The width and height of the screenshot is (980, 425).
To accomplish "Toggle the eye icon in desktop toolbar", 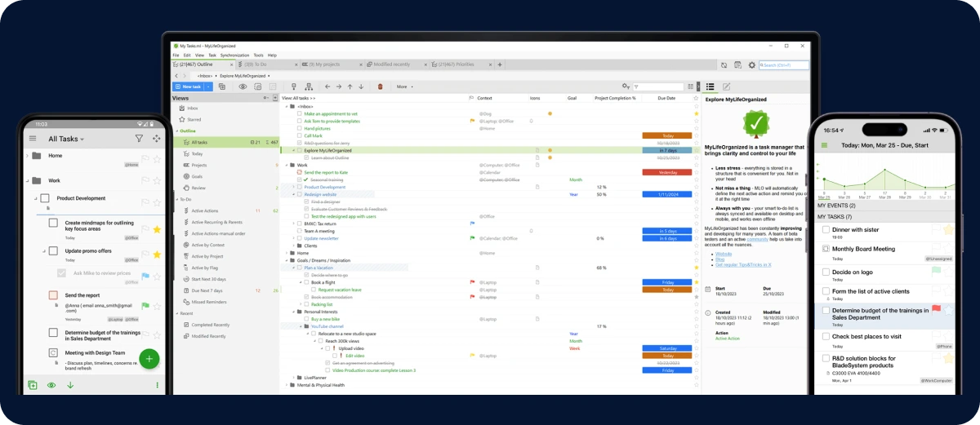I will pyautogui.click(x=243, y=86).
